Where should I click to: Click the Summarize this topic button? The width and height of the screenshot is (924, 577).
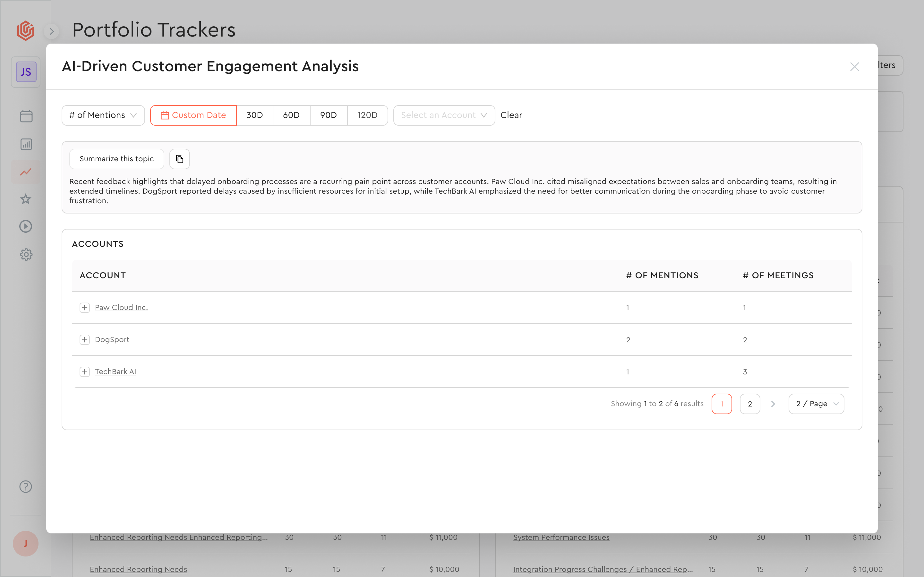(116, 159)
